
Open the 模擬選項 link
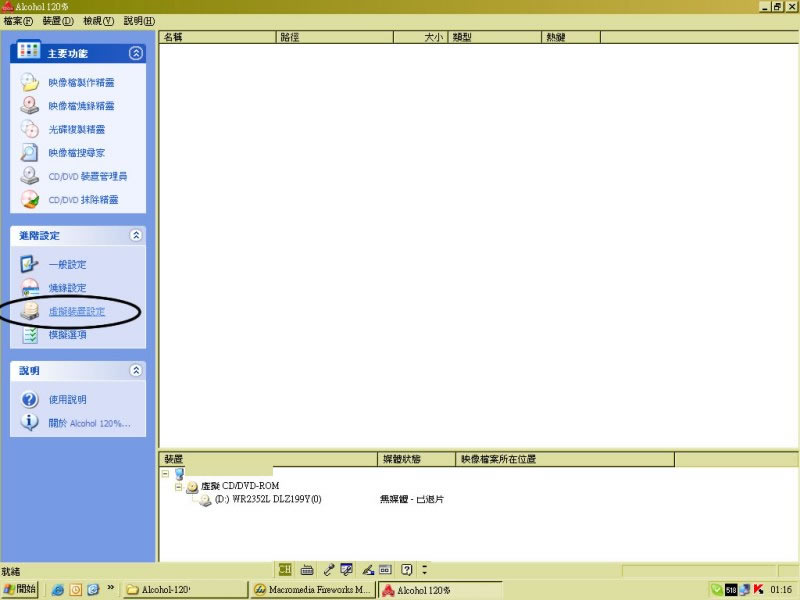[x=67, y=335]
